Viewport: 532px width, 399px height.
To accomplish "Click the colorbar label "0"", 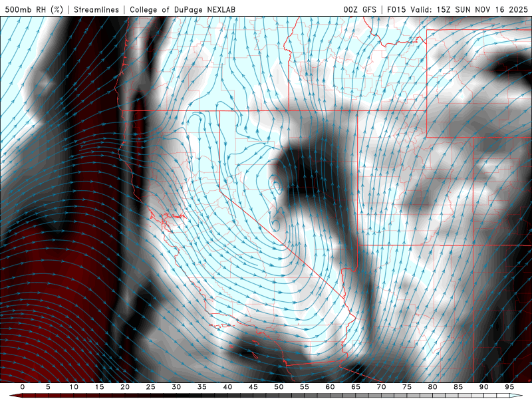I will tap(23, 387).
